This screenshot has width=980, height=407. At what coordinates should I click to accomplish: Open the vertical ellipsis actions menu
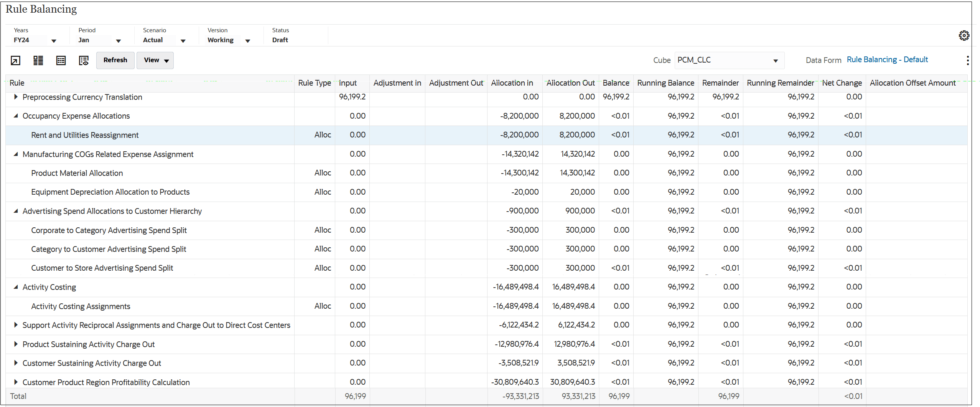(968, 60)
